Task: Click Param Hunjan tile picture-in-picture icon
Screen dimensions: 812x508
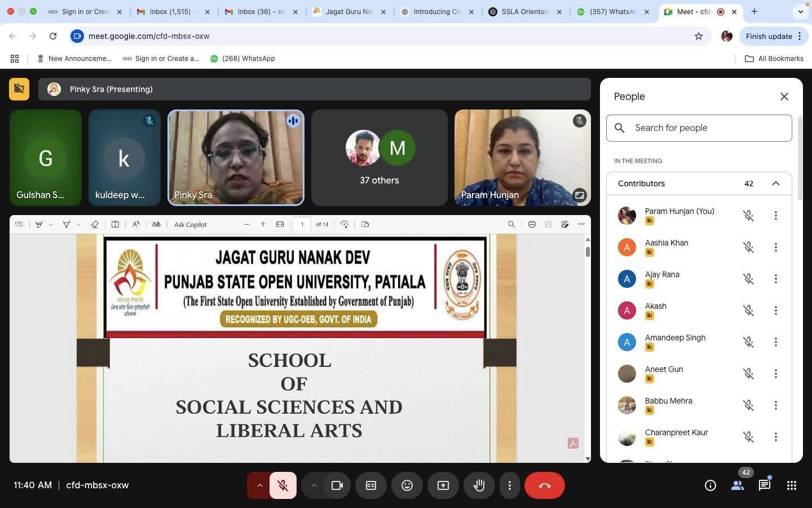Action: click(x=579, y=195)
